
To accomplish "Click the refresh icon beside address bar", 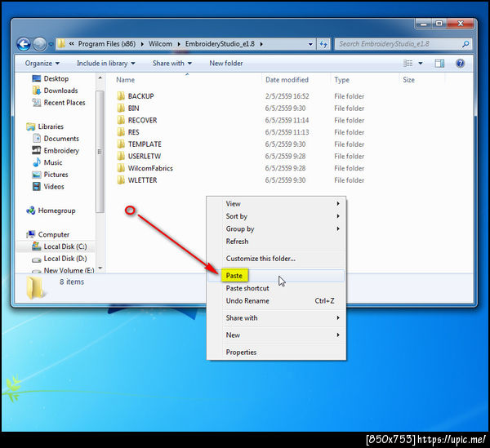I will point(323,44).
